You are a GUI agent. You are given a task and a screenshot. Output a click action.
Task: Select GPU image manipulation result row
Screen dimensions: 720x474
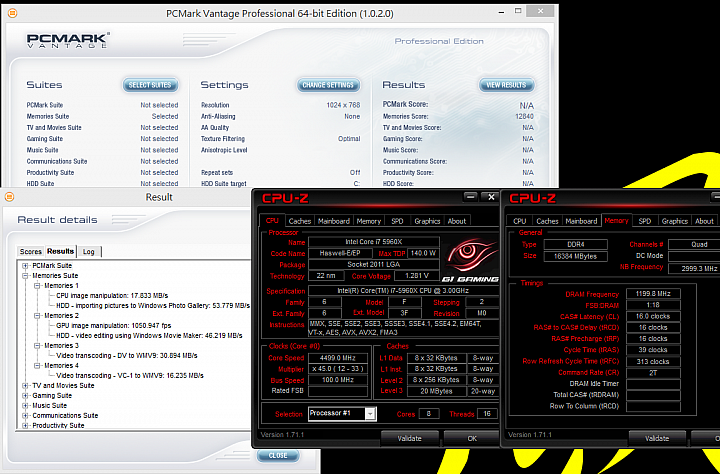[x=113, y=325]
